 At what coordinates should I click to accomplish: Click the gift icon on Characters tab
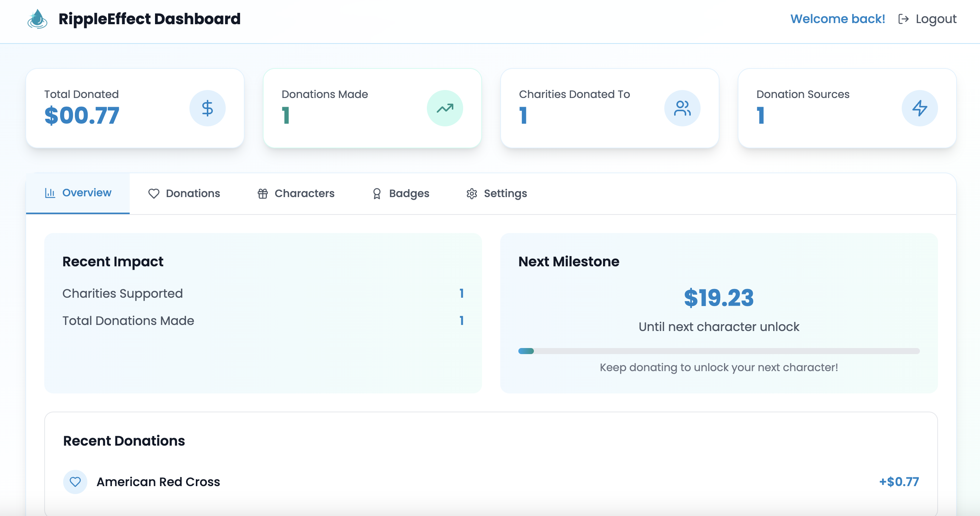(263, 194)
